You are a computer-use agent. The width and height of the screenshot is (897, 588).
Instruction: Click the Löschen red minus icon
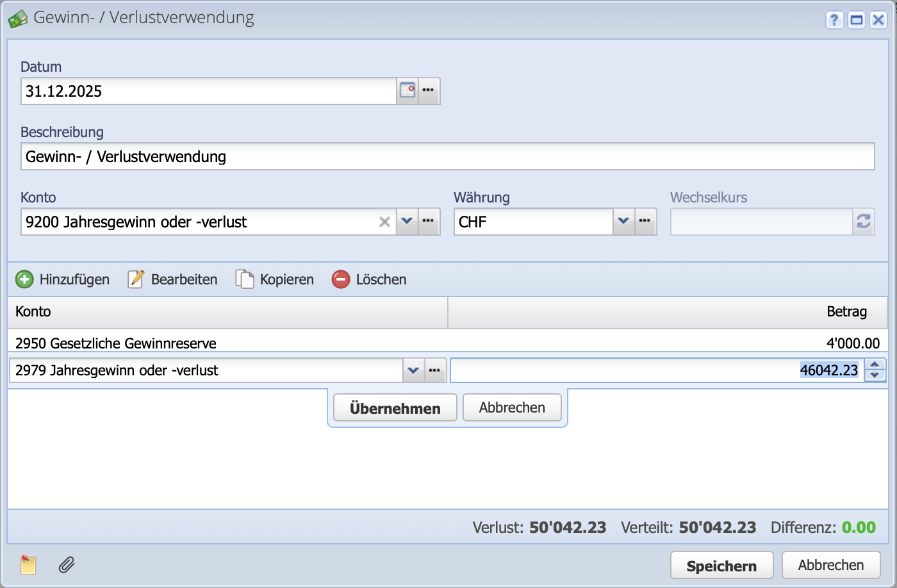point(340,279)
